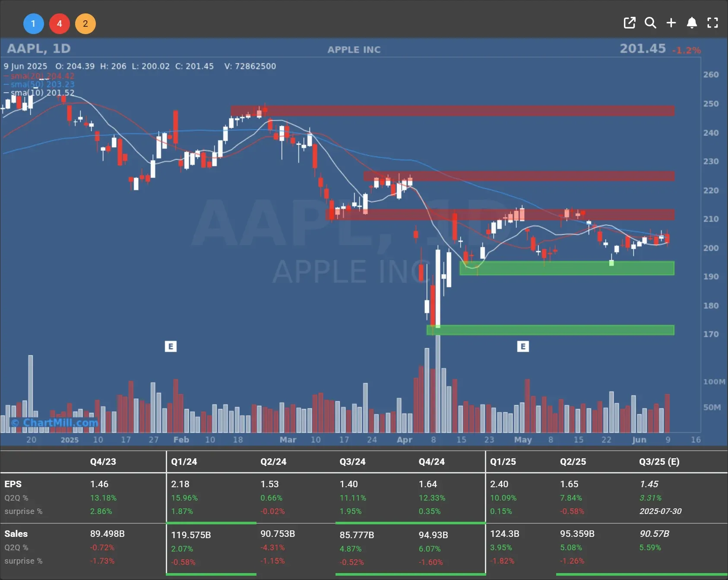Click the Q4/24 column header
This screenshot has height=580, width=728.
431,461
